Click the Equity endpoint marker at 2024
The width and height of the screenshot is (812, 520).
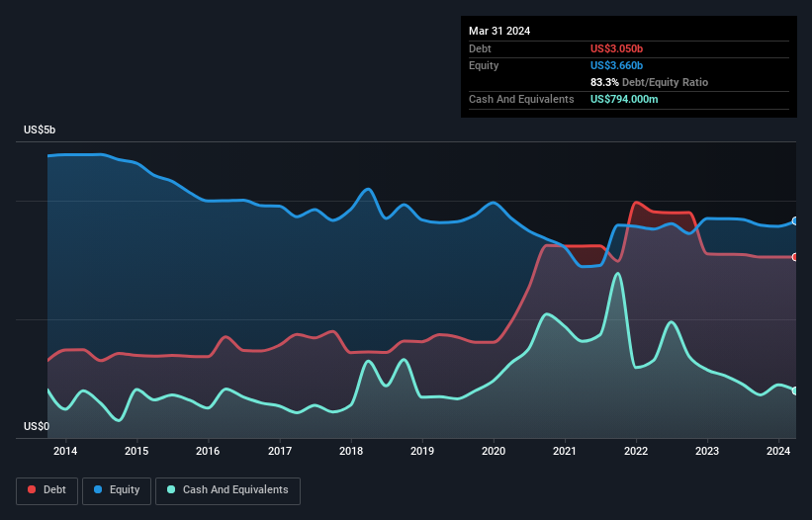(795, 220)
